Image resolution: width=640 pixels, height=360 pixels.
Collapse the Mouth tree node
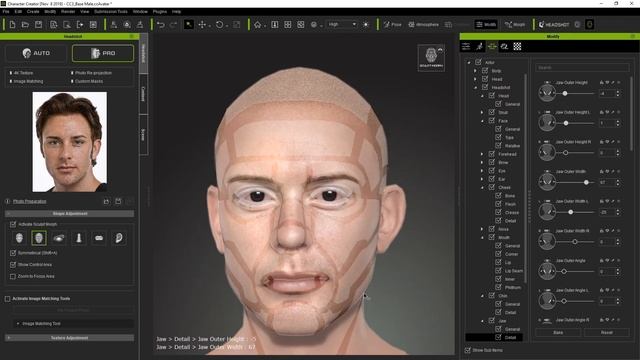coord(482,238)
